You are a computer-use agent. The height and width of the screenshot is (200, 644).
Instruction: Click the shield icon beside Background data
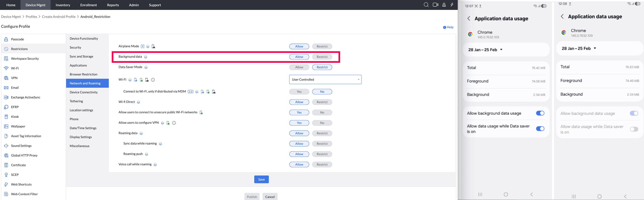tap(145, 57)
